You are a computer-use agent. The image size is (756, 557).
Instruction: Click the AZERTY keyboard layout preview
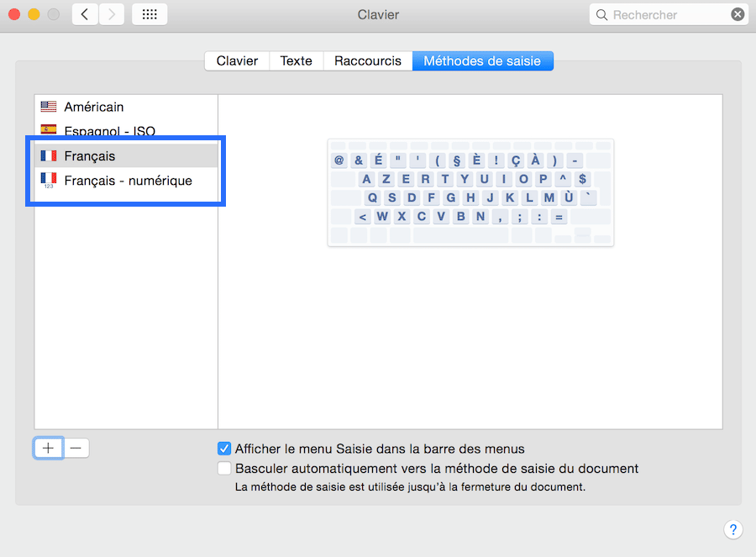(x=470, y=192)
